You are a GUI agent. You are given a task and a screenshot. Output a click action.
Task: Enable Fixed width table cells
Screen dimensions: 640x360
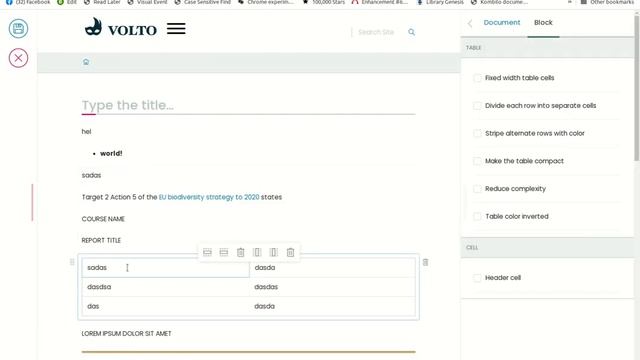pos(477,78)
